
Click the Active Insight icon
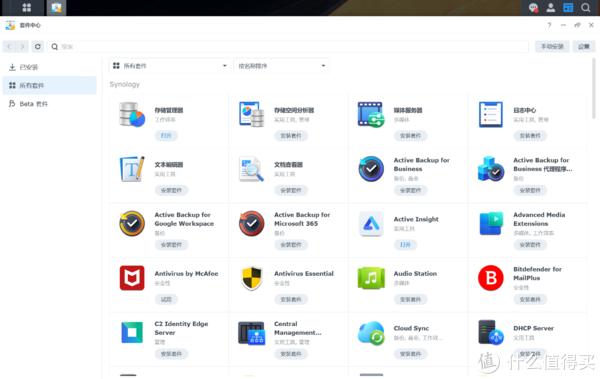click(371, 223)
